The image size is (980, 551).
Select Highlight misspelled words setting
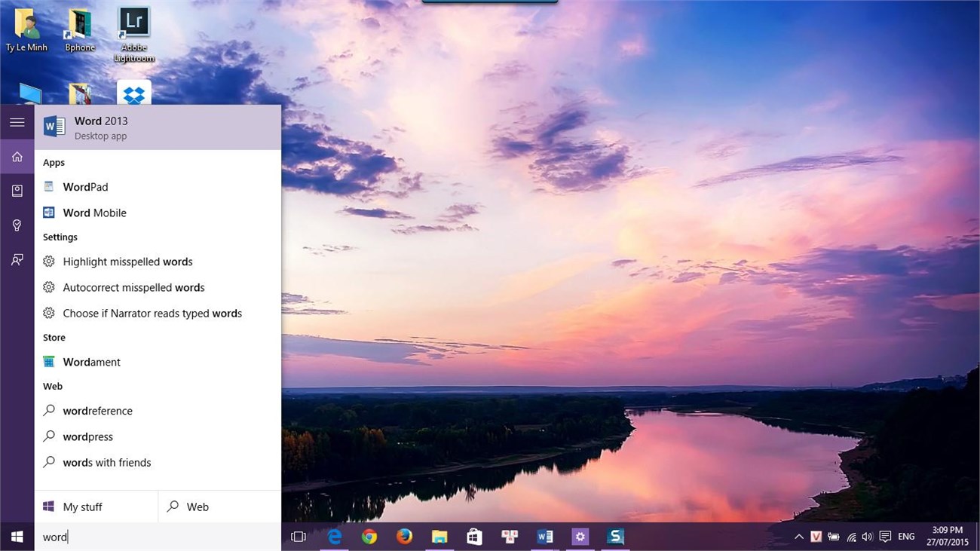[127, 262]
